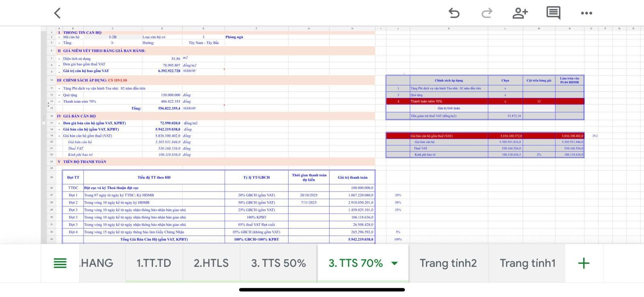This screenshot has width=644, height=297.
Task: Show the all sheets list icon
Action: (60, 263)
